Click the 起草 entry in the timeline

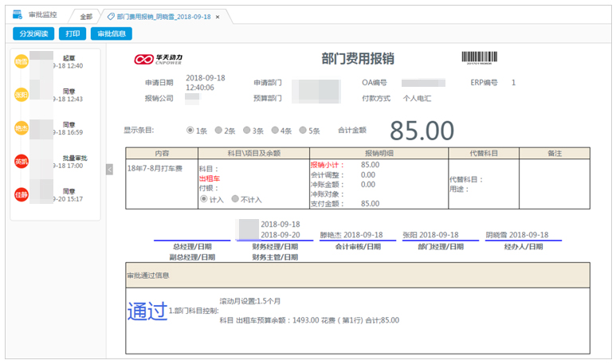click(69, 58)
